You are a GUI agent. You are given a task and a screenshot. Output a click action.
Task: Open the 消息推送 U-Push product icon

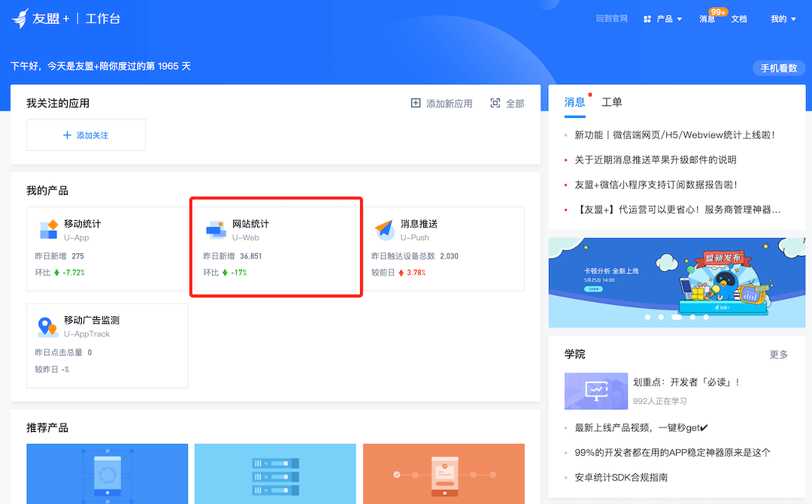pos(384,229)
